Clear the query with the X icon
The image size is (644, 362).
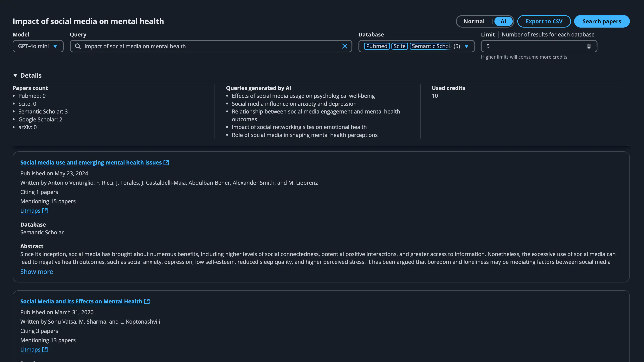click(x=345, y=46)
